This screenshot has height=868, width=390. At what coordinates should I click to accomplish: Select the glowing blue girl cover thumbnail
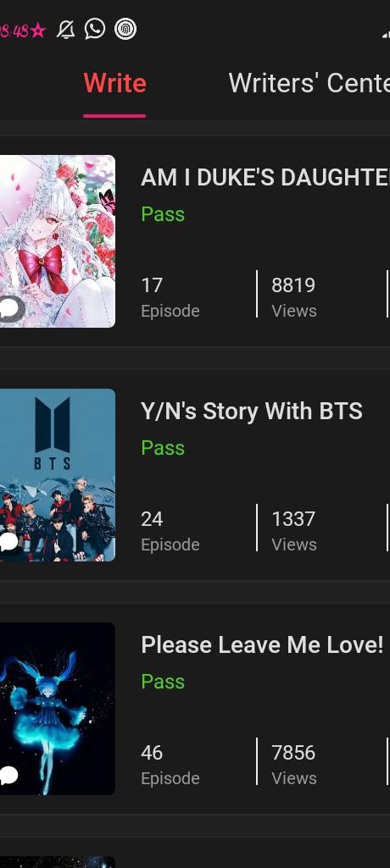click(x=58, y=709)
